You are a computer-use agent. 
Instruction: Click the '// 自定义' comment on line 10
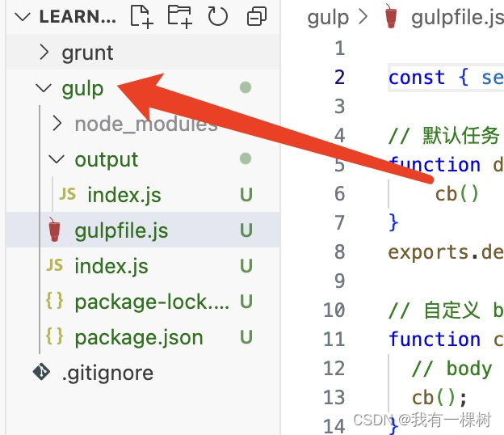pyautogui.click(x=435, y=310)
